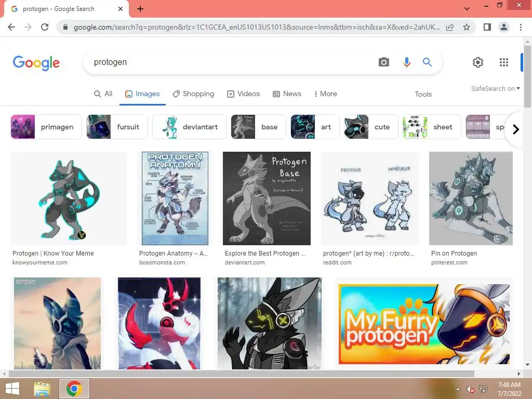
Task: Click the muted volume tray icon
Action: [470, 390]
